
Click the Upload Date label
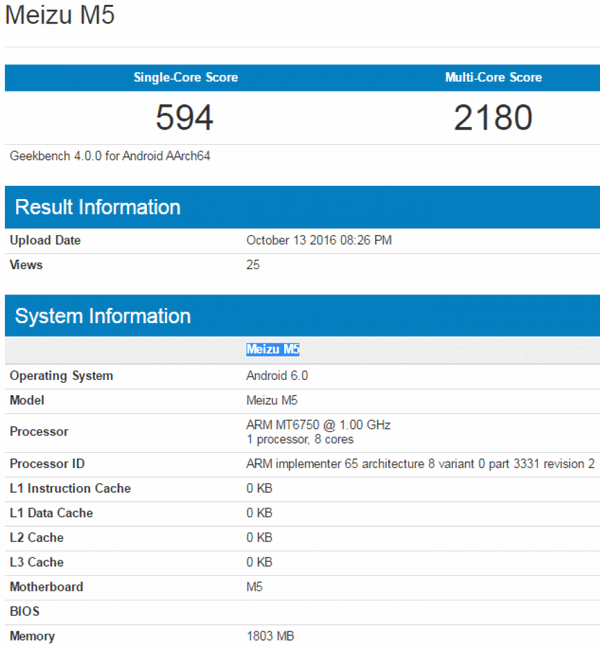(x=45, y=240)
